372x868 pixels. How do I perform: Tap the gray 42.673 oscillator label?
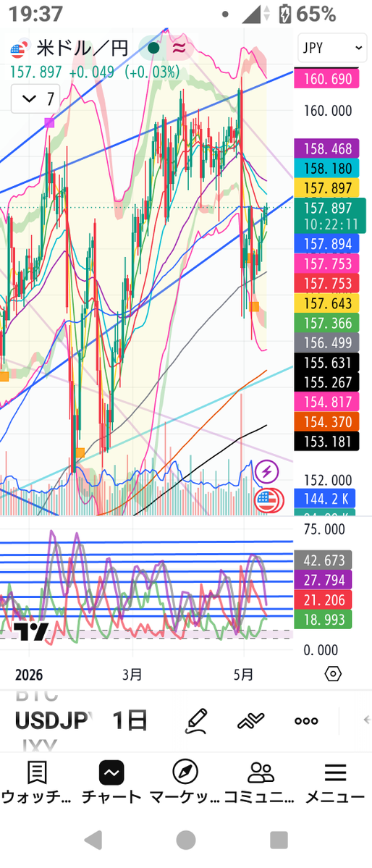(x=323, y=560)
